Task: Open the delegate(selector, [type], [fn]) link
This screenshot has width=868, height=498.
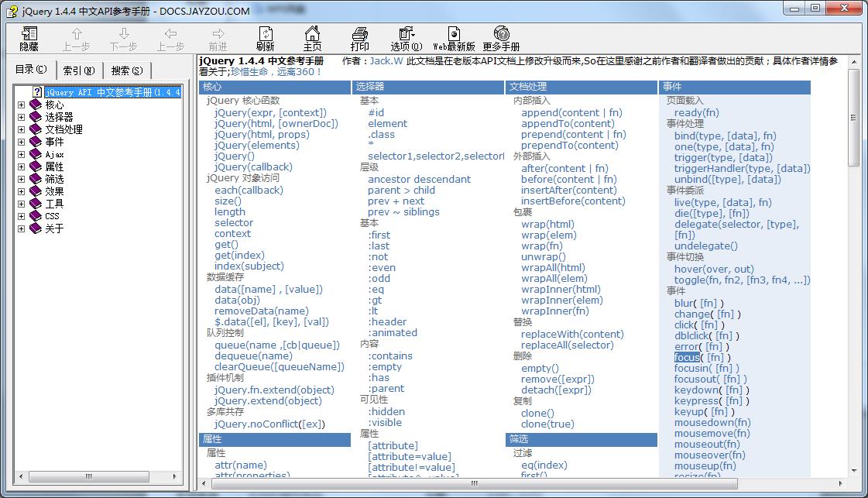Action: tap(736, 230)
